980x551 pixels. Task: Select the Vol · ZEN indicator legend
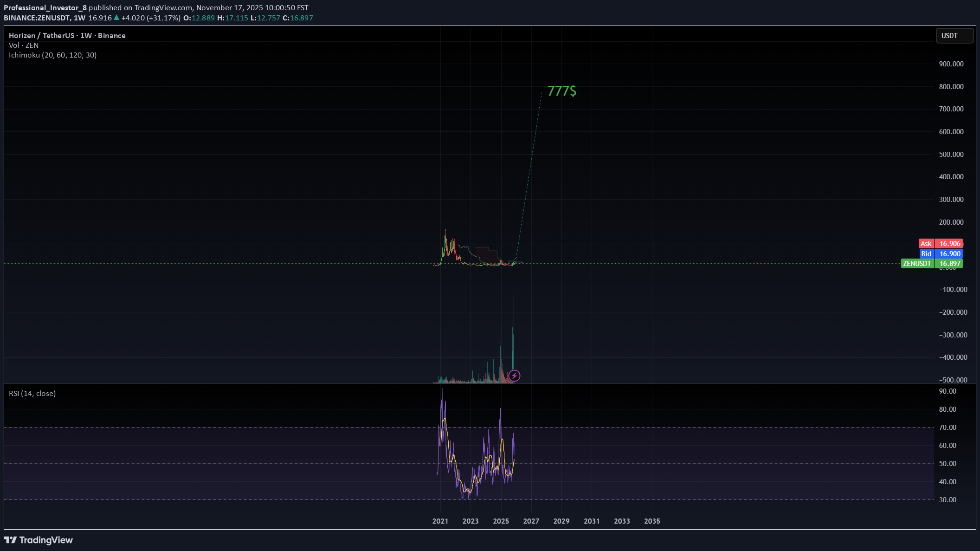24,45
